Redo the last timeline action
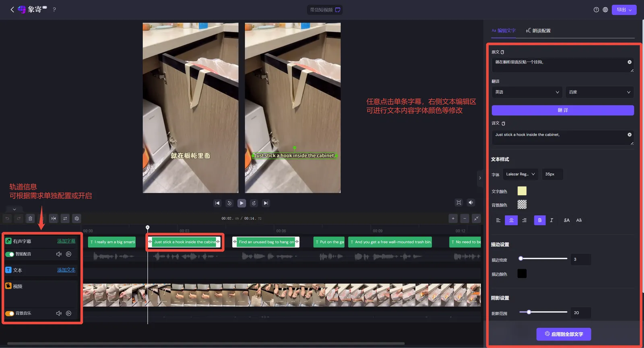The height and width of the screenshot is (348, 644). tap(19, 218)
